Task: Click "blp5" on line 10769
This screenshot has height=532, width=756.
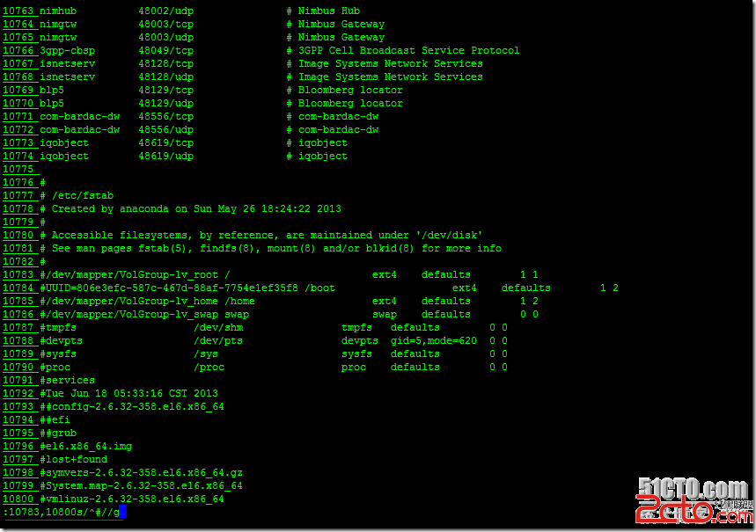Action: (52, 90)
